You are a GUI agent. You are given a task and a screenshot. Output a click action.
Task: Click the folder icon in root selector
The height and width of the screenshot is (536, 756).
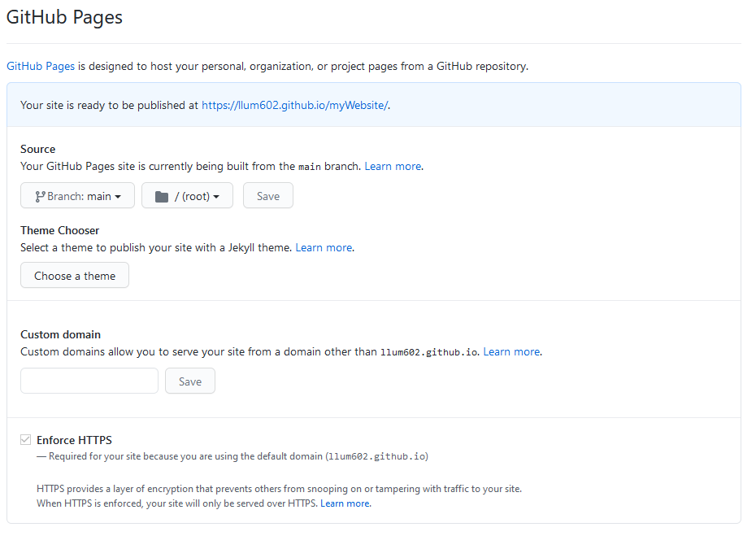(162, 196)
